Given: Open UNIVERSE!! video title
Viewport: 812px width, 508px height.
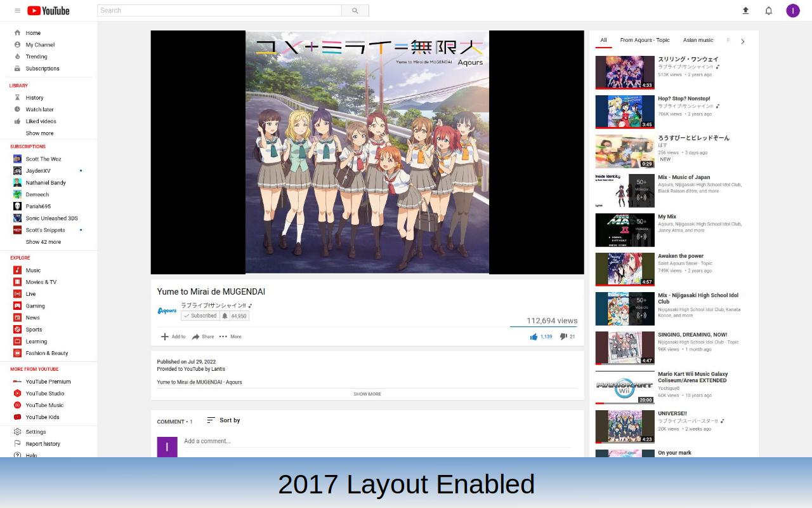Looking at the screenshot, I should pyautogui.click(x=672, y=413).
